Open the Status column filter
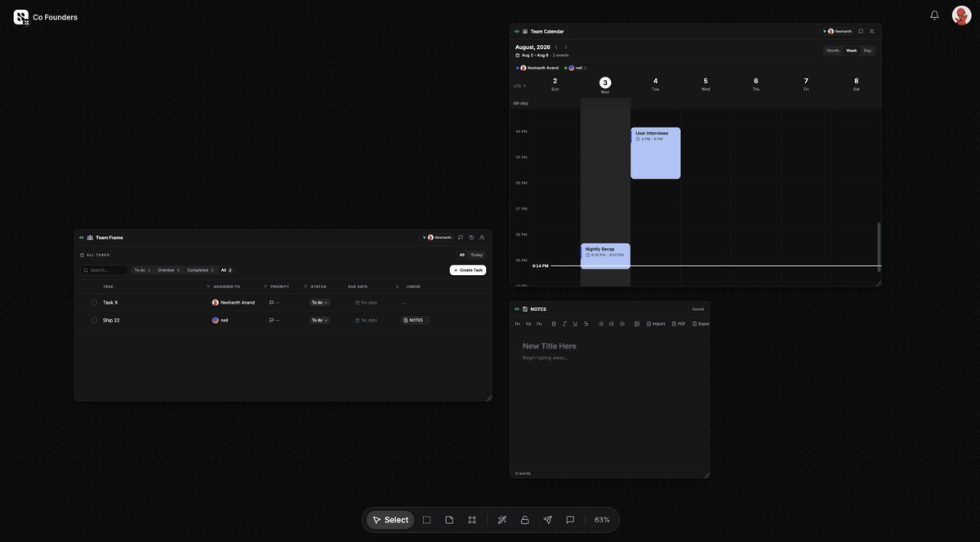Screen dimensions: 980x542 (305, 287)
